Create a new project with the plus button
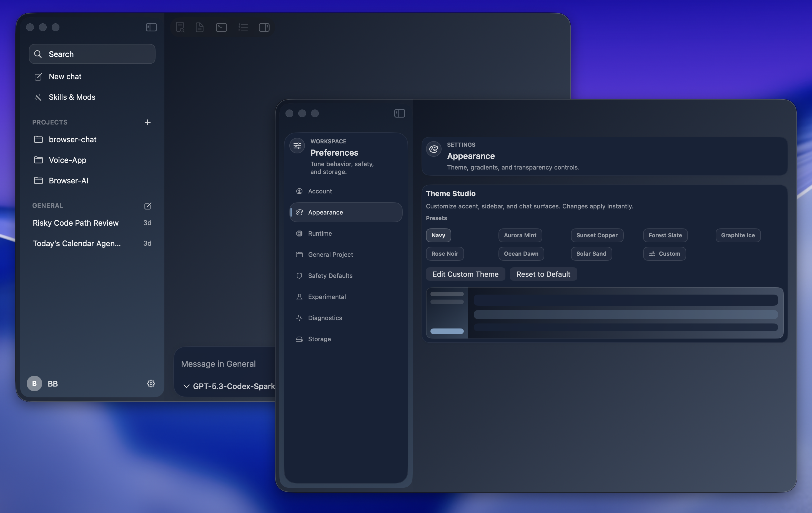Viewport: 812px width, 513px height. 148,122
